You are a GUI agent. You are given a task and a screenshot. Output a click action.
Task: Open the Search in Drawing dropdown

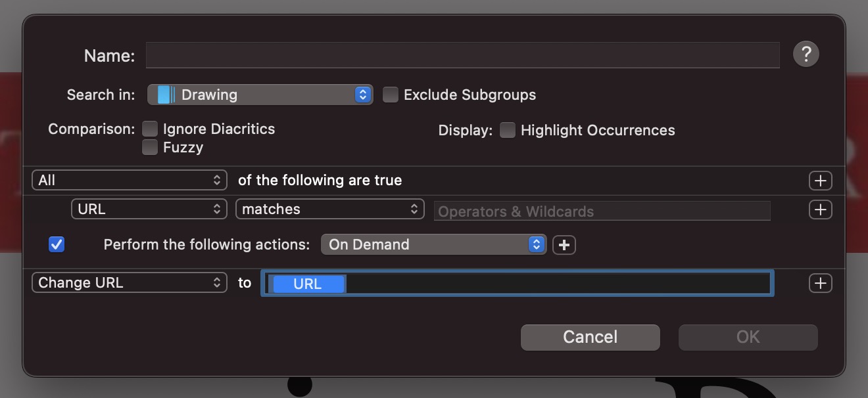pyautogui.click(x=260, y=95)
